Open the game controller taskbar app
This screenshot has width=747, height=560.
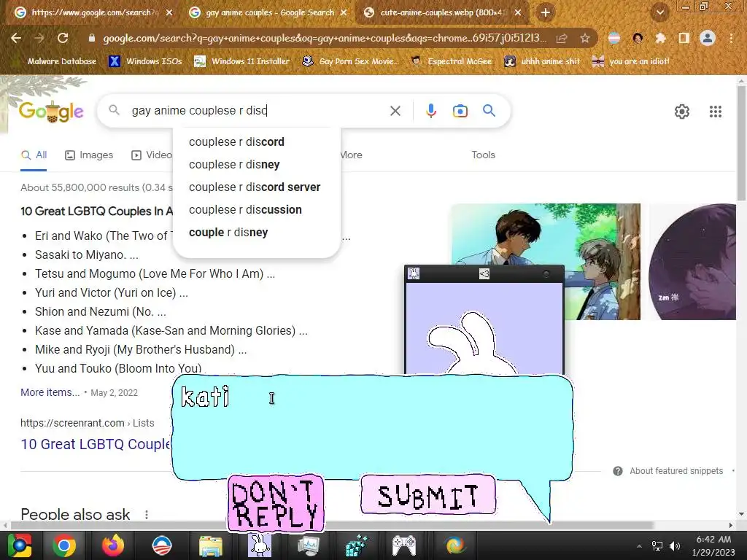point(404,545)
